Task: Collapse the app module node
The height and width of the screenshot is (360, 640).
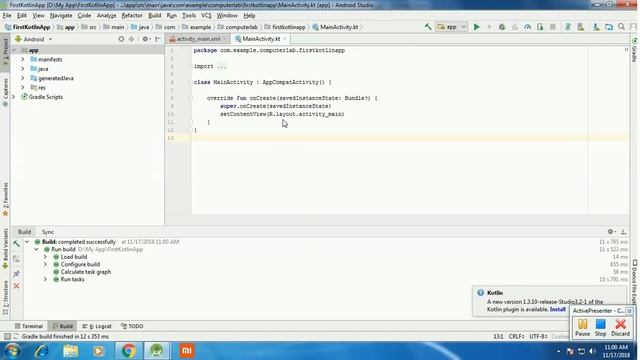Action: click(x=14, y=50)
